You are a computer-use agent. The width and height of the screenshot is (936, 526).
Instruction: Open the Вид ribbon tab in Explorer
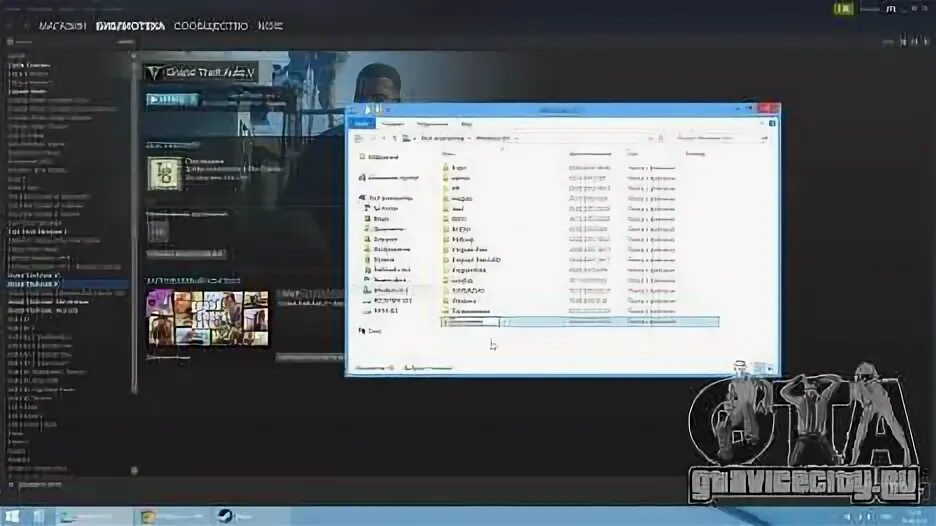coord(466,124)
